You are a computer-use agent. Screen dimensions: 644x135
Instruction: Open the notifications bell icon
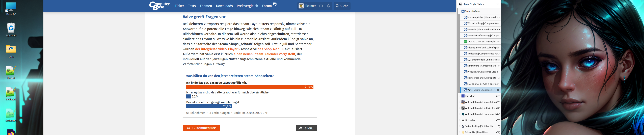click(x=328, y=6)
